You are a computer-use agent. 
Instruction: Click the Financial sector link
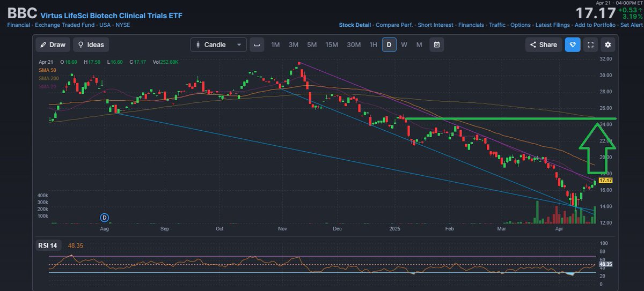[x=19, y=25]
